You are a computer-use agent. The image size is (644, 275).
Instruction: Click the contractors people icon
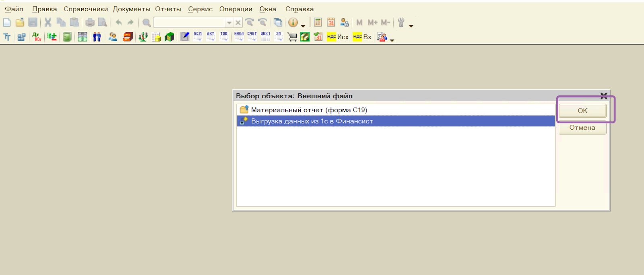[113, 37]
